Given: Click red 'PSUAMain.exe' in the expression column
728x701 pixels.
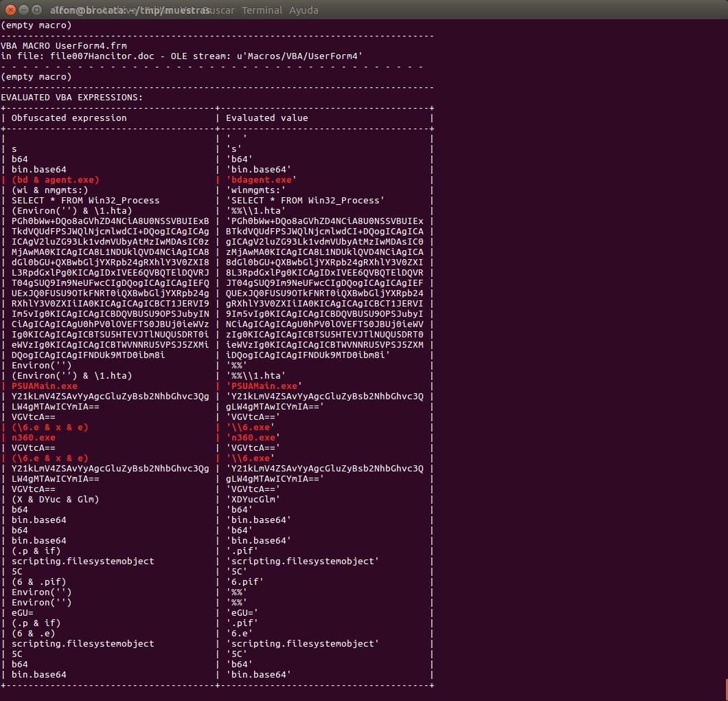Looking at the screenshot, I should [x=45, y=386].
